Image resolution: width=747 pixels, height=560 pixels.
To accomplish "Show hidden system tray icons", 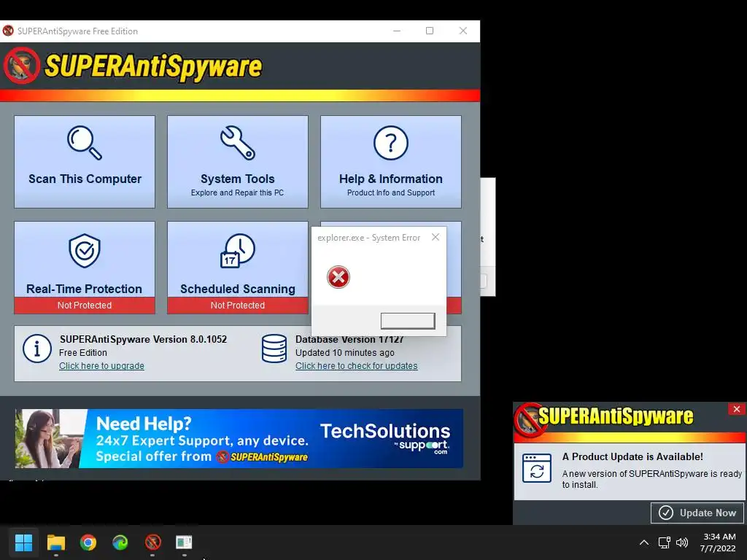I will click(x=643, y=542).
